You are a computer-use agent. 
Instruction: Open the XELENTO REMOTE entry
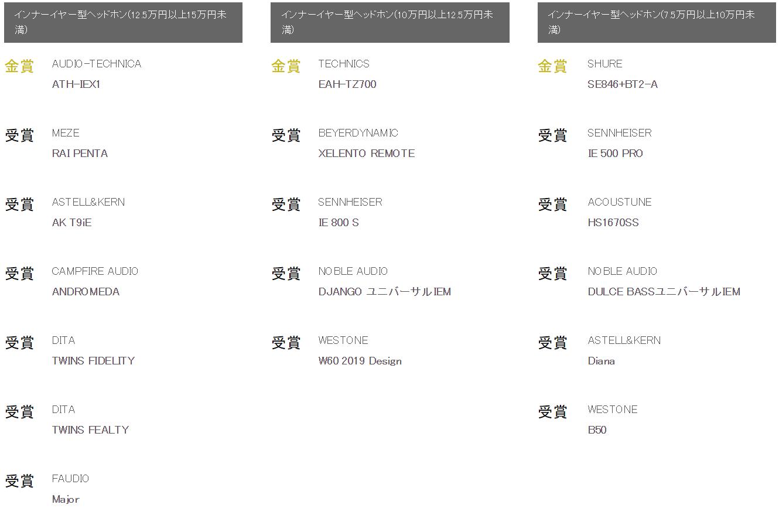(x=367, y=154)
